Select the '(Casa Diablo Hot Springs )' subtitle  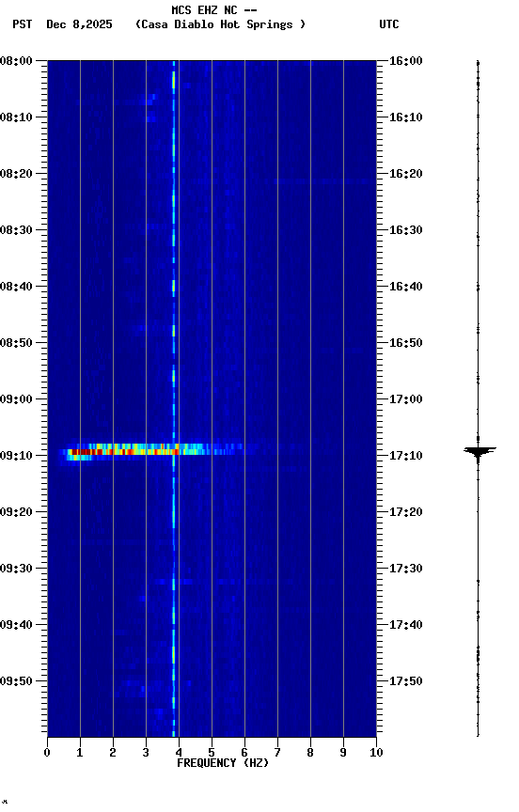click(x=221, y=24)
